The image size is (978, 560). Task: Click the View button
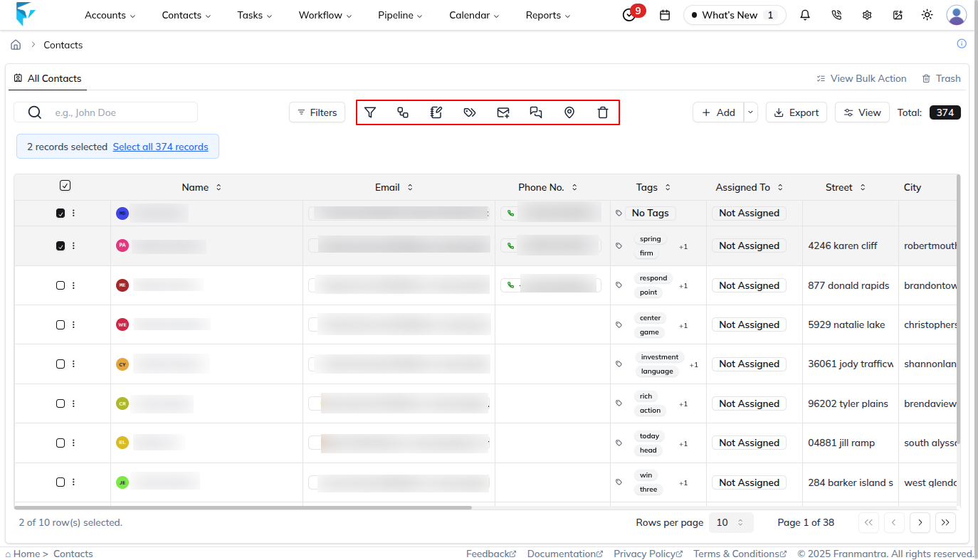pyautogui.click(x=862, y=112)
